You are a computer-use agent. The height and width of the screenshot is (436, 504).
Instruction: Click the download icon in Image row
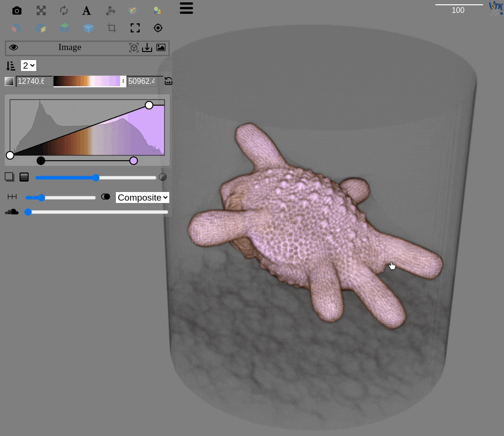(147, 48)
